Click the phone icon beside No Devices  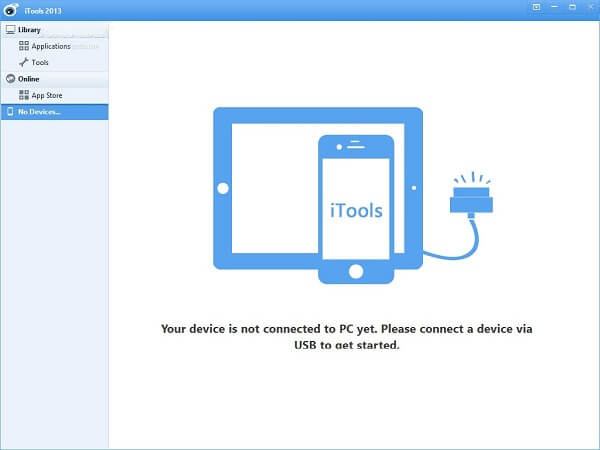point(10,111)
